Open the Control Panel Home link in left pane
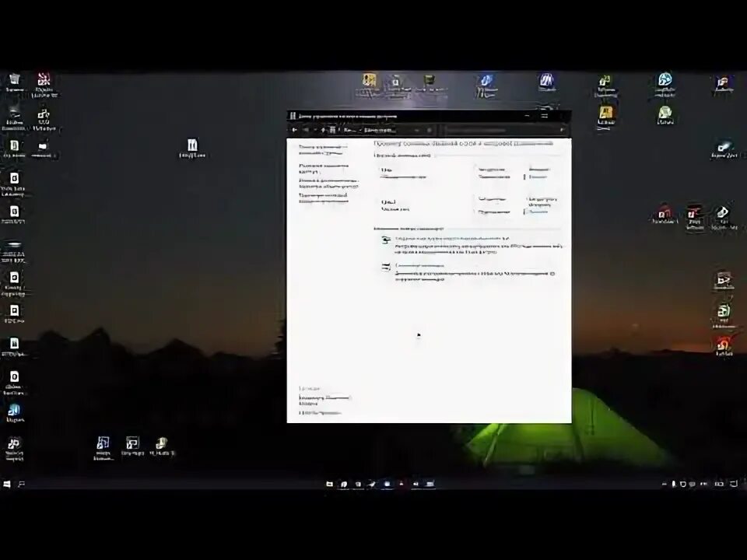Image resolution: width=747 pixels, height=560 pixels. [x=322, y=149]
